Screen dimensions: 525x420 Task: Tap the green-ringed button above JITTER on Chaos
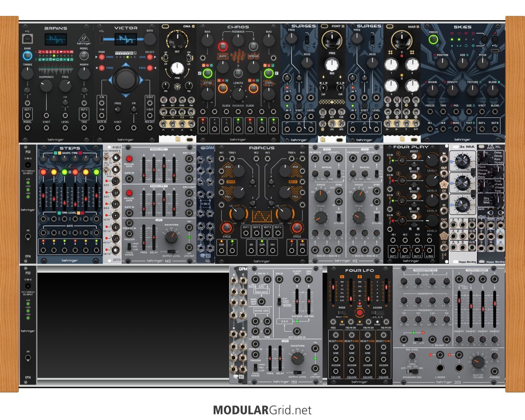click(207, 73)
